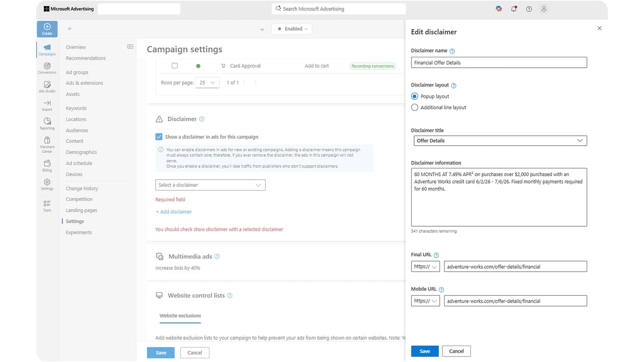644x362 pixels.
Task: Click the Disclaimer name input field
Action: point(499,63)
